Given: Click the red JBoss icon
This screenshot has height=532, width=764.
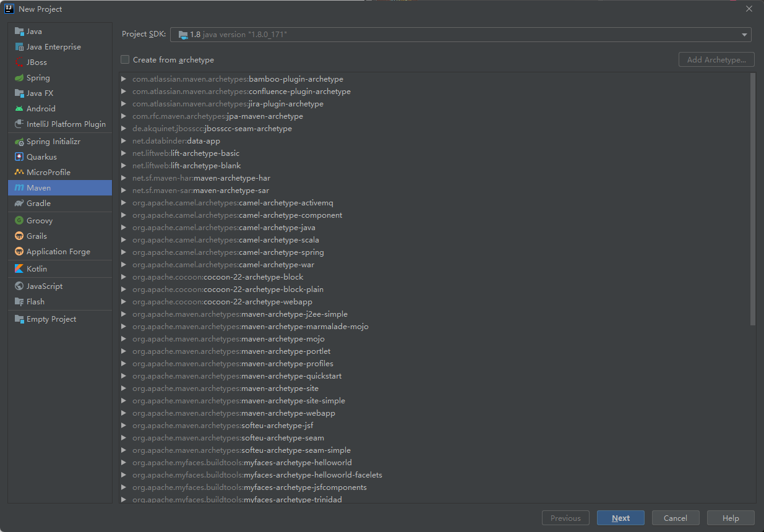Looking at the screenshot, I should tap(19, 62).
